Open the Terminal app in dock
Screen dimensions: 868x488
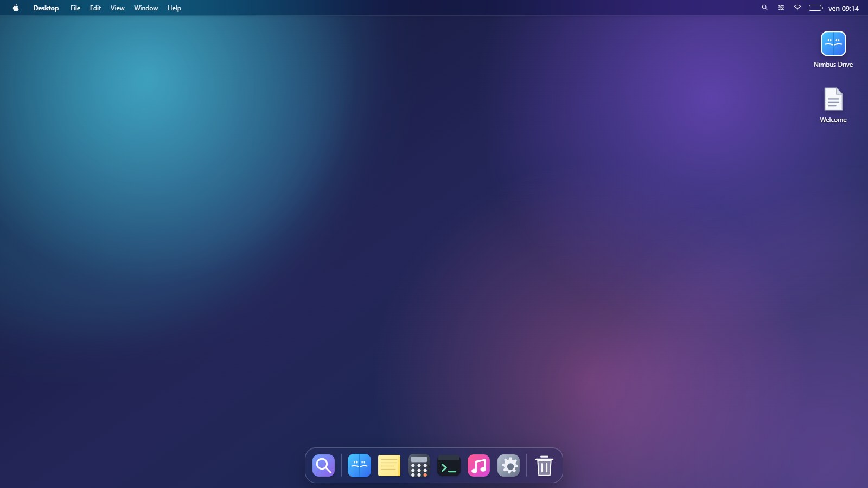point(449,465)
